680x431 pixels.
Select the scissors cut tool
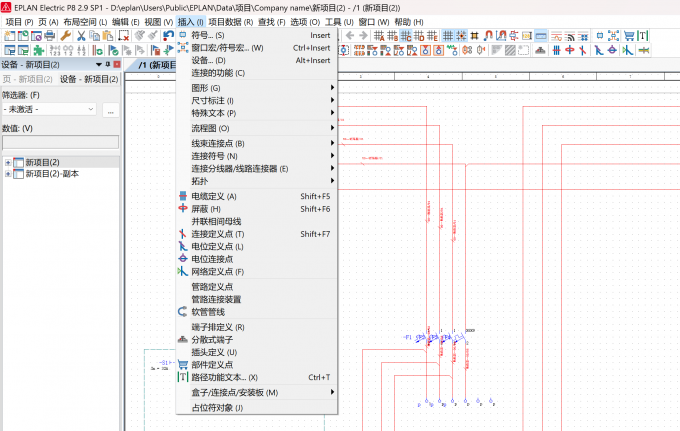[81, 36]
